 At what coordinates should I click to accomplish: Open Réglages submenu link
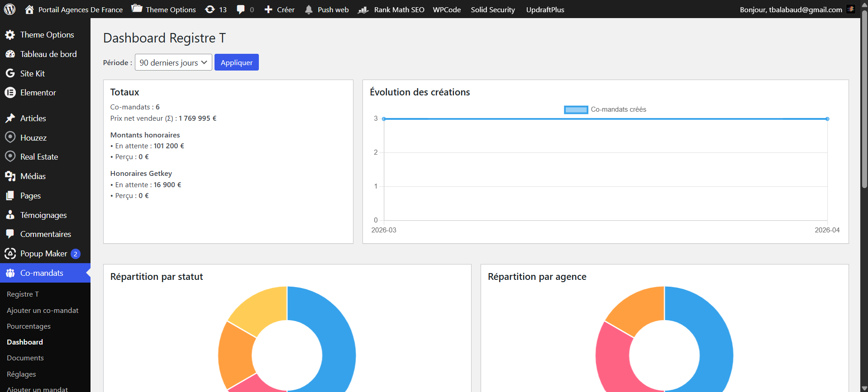pos(21,374)
